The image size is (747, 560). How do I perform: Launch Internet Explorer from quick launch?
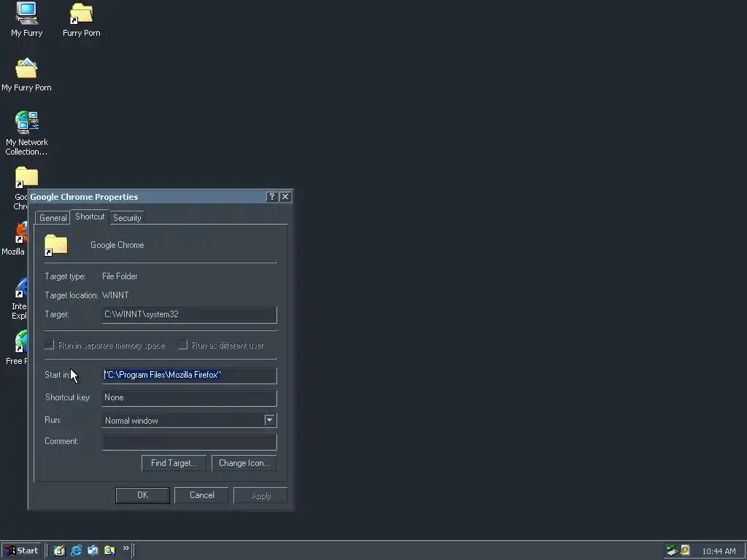click(76, 551)
